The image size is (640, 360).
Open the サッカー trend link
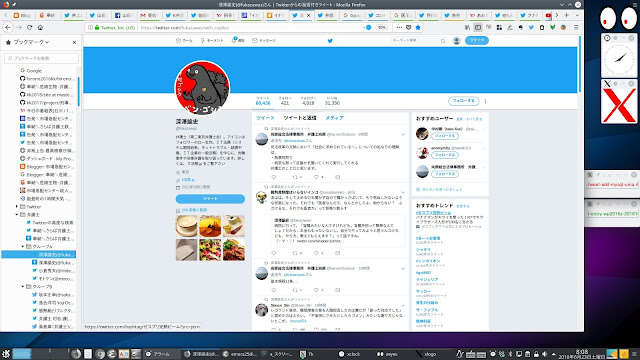click(423, 291)
